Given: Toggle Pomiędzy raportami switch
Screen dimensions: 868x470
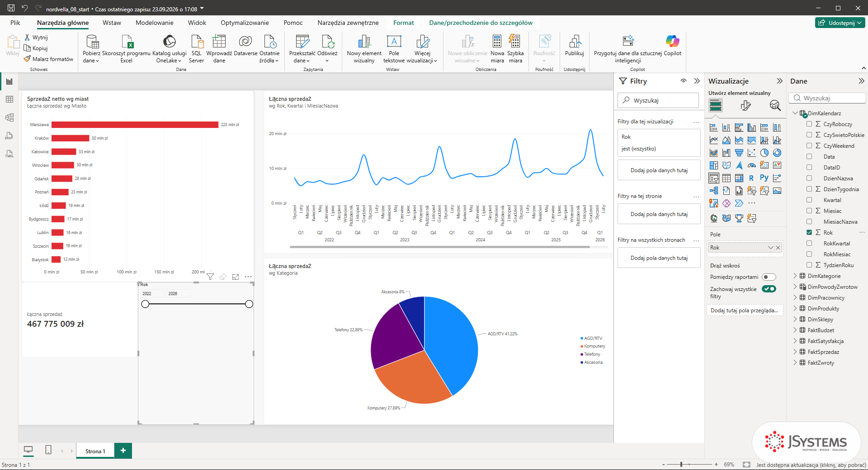Looking at the screenshot, I should point(769,277).
